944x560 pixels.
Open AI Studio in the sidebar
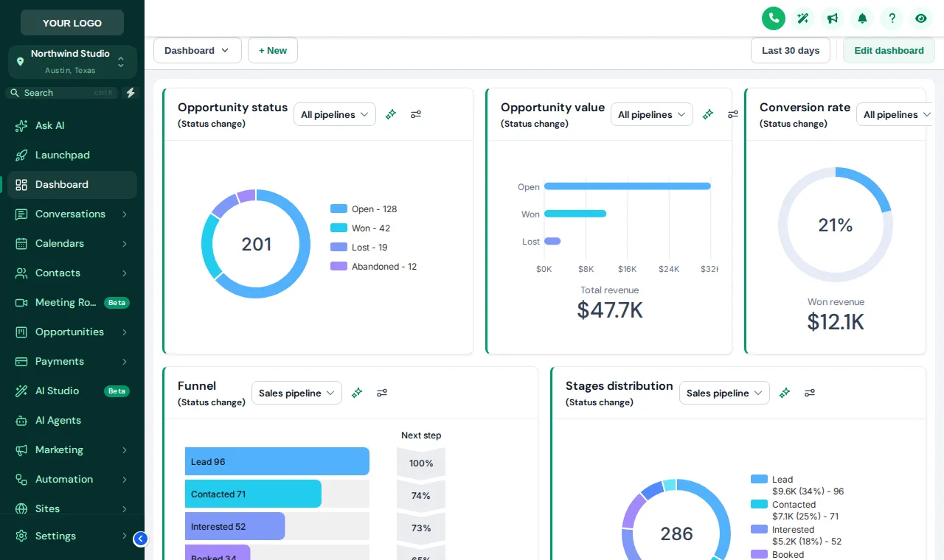point(72,391)
